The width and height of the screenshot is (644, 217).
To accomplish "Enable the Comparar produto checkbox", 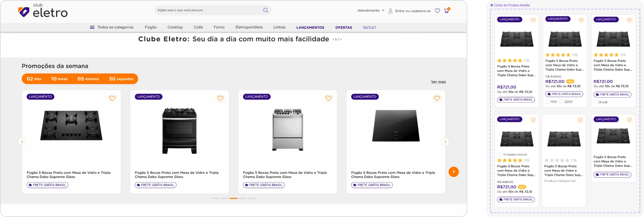I will pyautogui.click(x=499, y=155).
